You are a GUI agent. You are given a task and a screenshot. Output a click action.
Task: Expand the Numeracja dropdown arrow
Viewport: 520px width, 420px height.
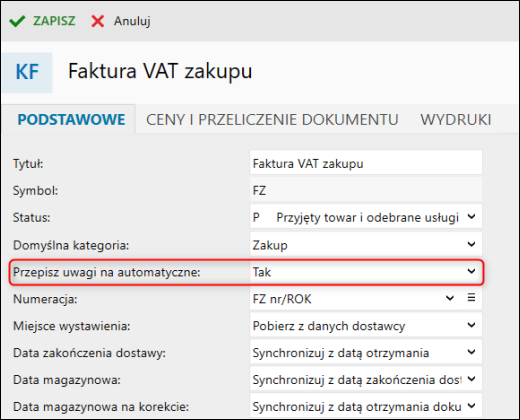point(450,298)
